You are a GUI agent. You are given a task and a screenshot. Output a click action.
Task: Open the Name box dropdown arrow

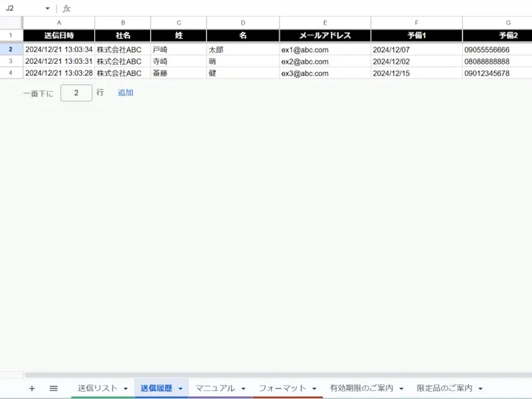pyautogui.click(x=47, y=9)
